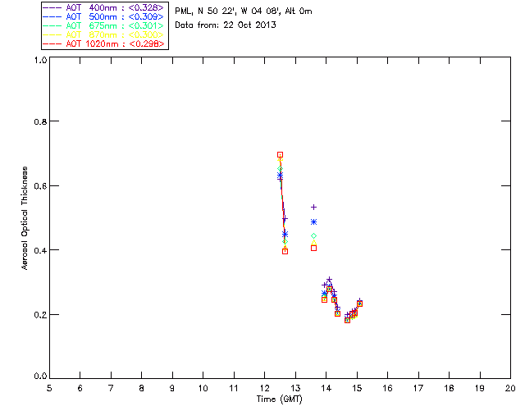The image size is (525, 420).
Task: Click the isolated blue asterisk marker near 0.49
Action: click(x=313, y=222)
